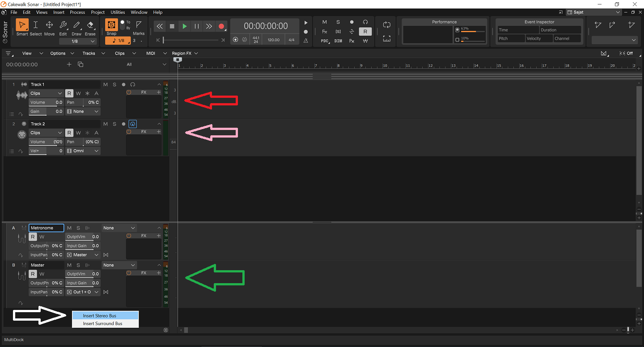The image size is (644, 347).
Task: Solo Track 2
Action: (x=114, y=124)
